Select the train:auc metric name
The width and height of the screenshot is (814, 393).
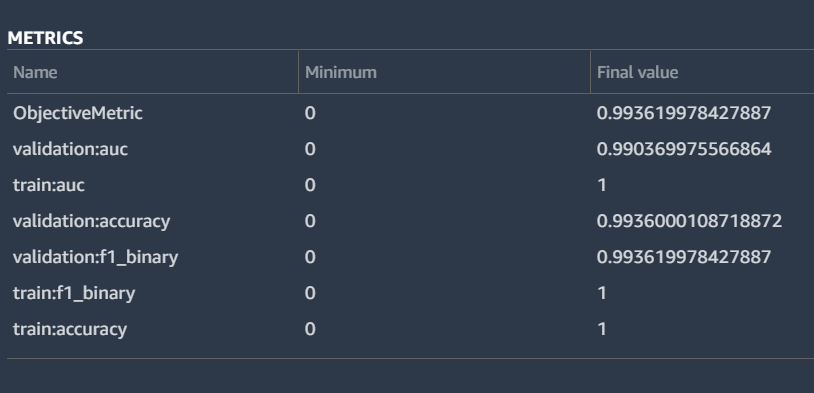(49, 185)
